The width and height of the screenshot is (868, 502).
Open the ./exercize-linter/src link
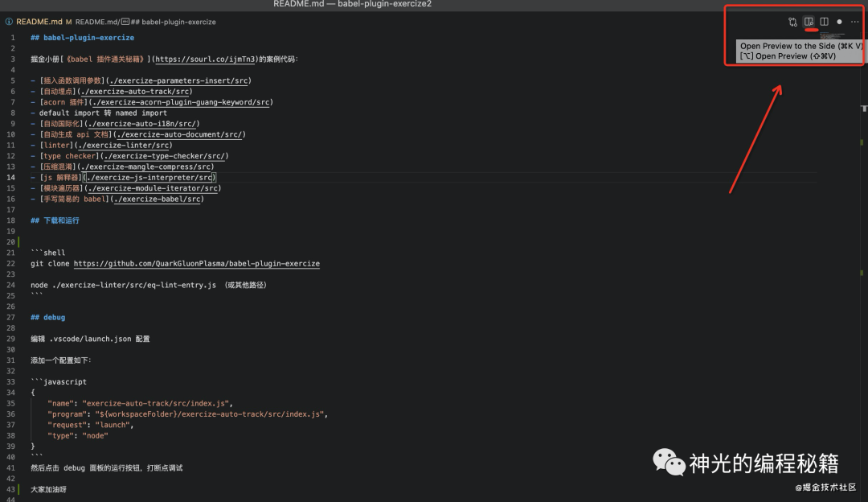[x=124, y=145]
